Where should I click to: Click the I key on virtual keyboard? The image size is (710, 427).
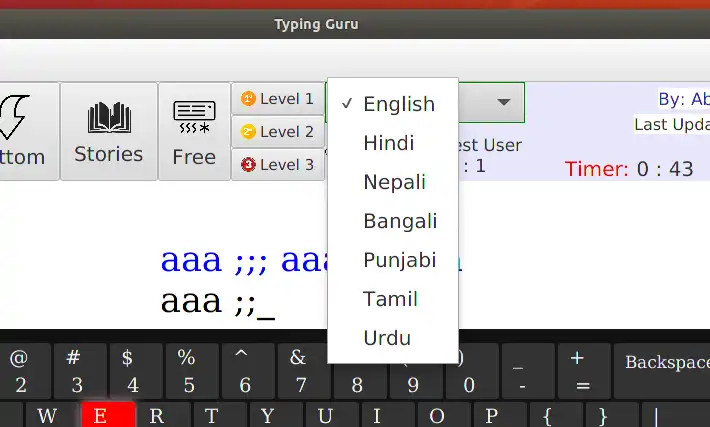pyautogui.click(x=388, y=415)
